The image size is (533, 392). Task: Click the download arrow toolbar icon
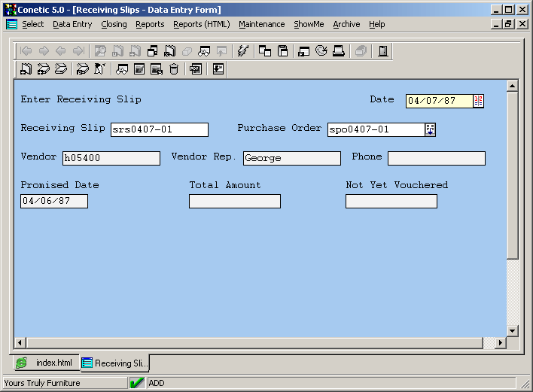pyautogui.click(x=218, y=70)
